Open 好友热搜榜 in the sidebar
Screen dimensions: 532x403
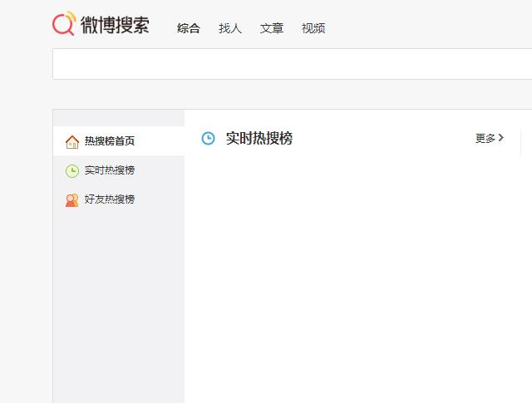click(x=110, y=199)
